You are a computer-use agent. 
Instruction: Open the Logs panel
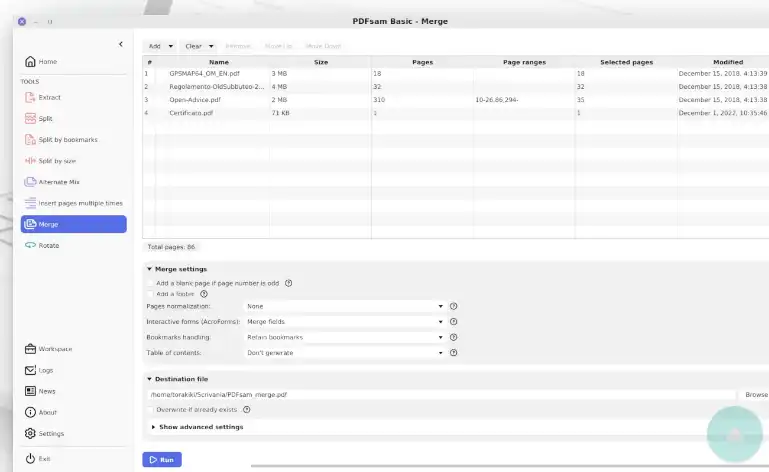(74, 370)
